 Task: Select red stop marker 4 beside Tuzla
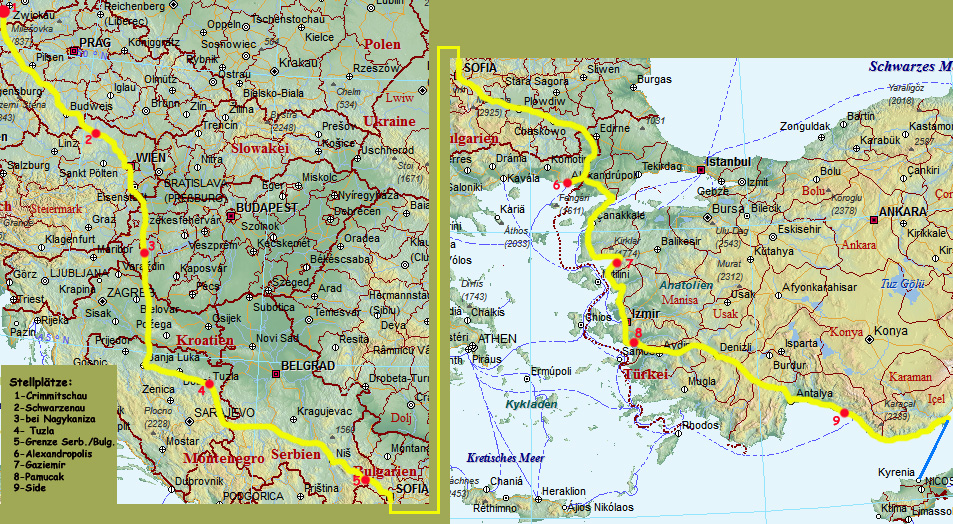coord(209,384)
